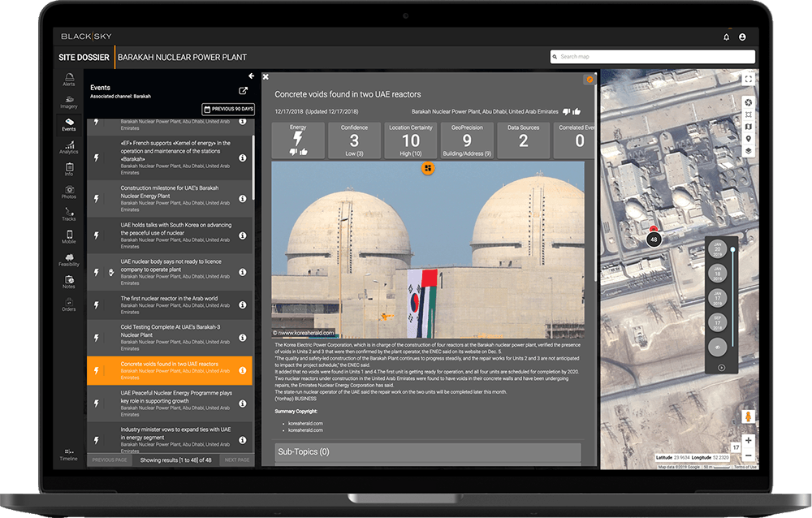This screenshot has height=518, width=812.
Task: Thumbs up the event location
Action: tap(577, 111)
